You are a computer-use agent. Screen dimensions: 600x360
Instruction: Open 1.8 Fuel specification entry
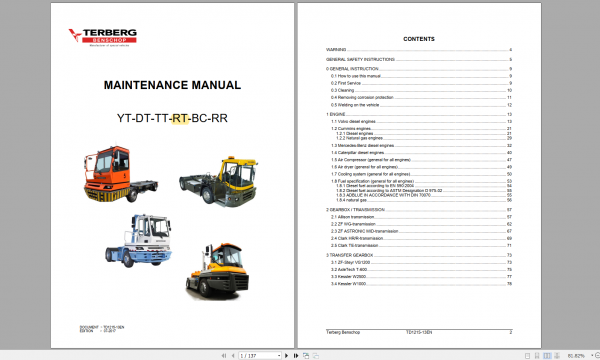point(421,181)
